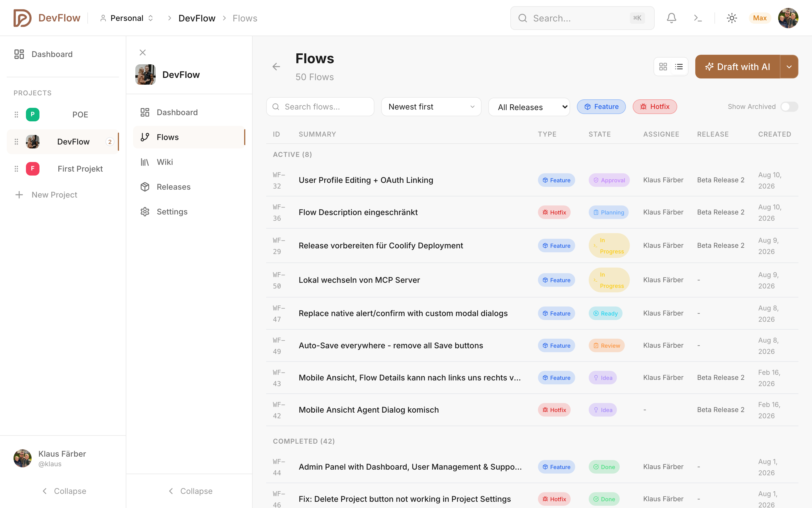Click the project Dashboard grid icon
This screenshot has height=508, width=812.
click(x=145, y=112)
